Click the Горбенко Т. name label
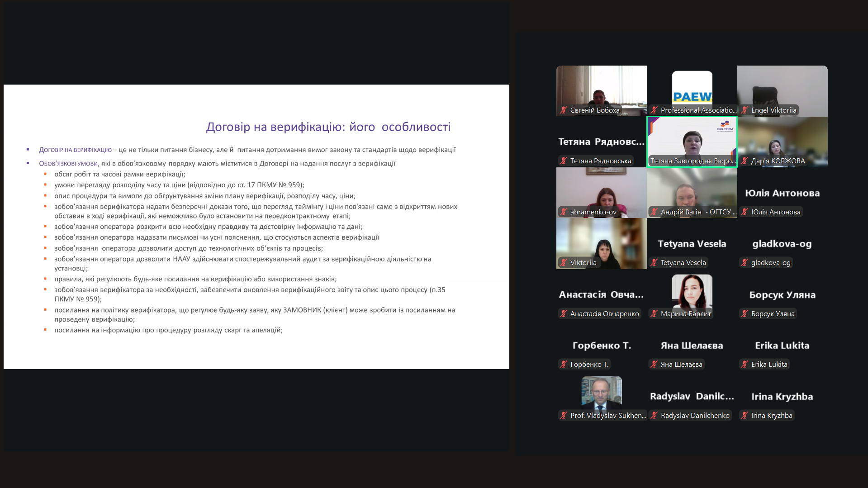 [589, 364]
